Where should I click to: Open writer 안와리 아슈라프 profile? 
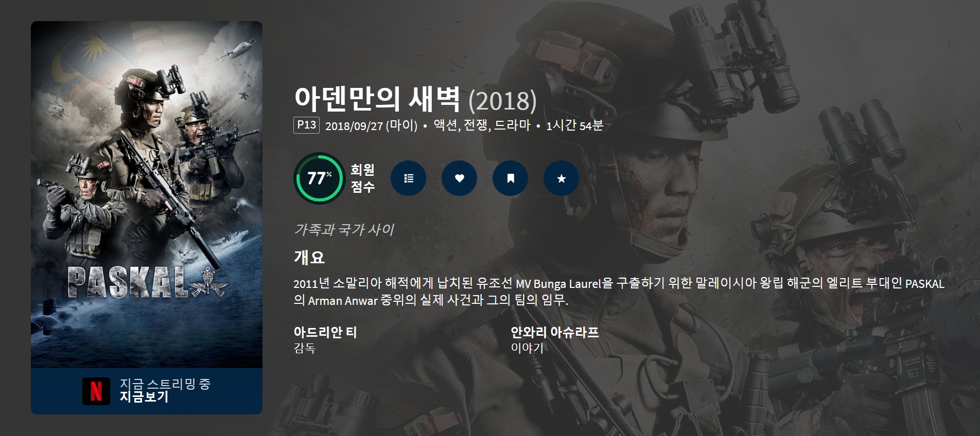point(554,332)
